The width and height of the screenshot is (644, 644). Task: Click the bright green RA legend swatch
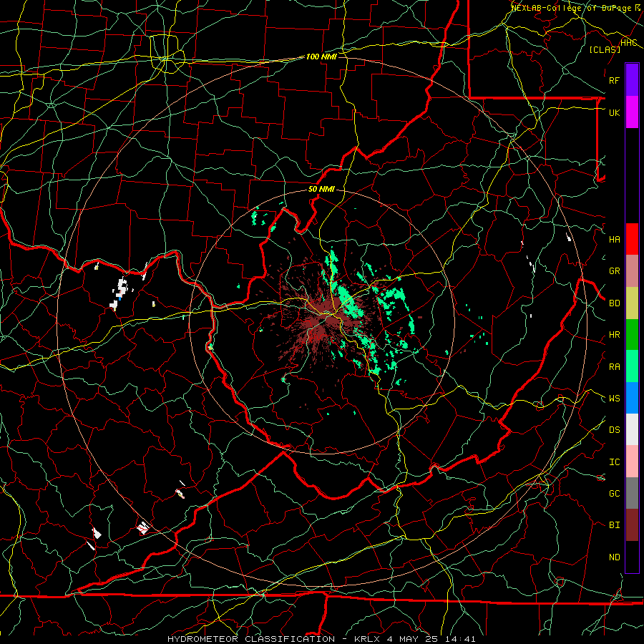(632, 366)
